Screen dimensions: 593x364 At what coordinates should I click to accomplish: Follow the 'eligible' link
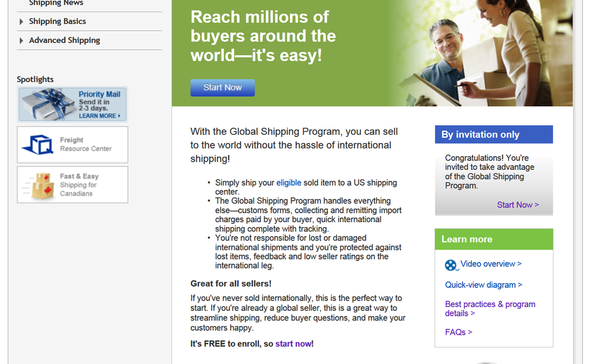point(289,183)
